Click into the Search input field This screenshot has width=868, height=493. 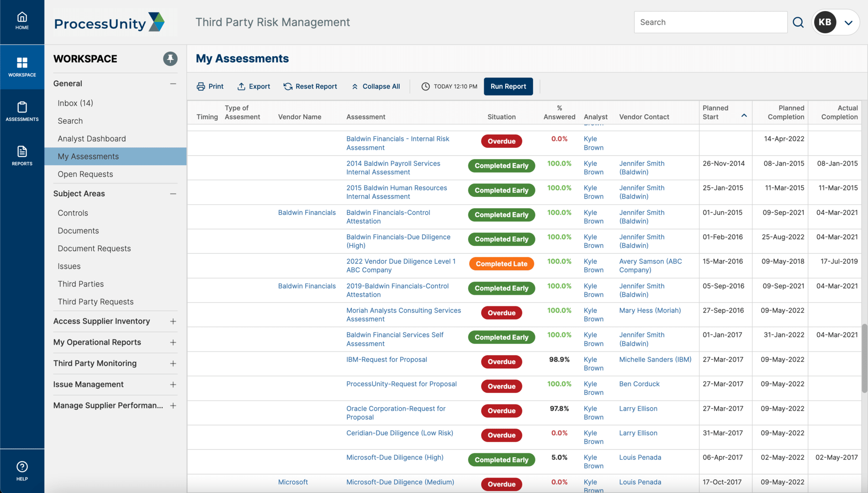click(710, 22)
